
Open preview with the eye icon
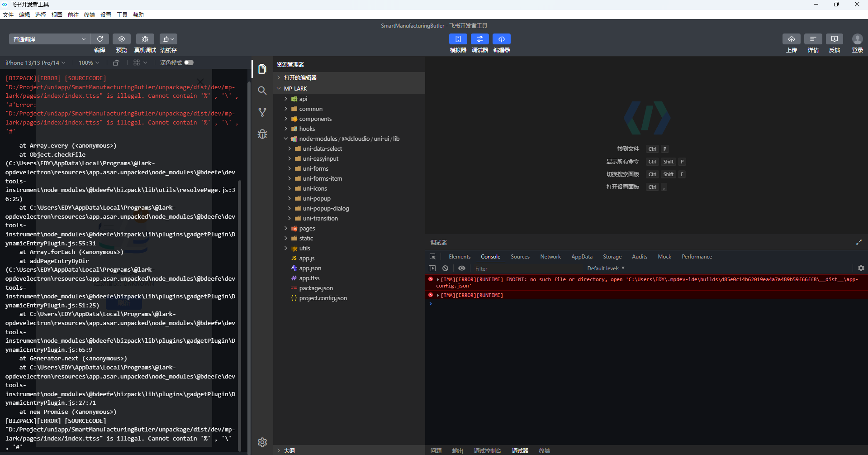122,39
